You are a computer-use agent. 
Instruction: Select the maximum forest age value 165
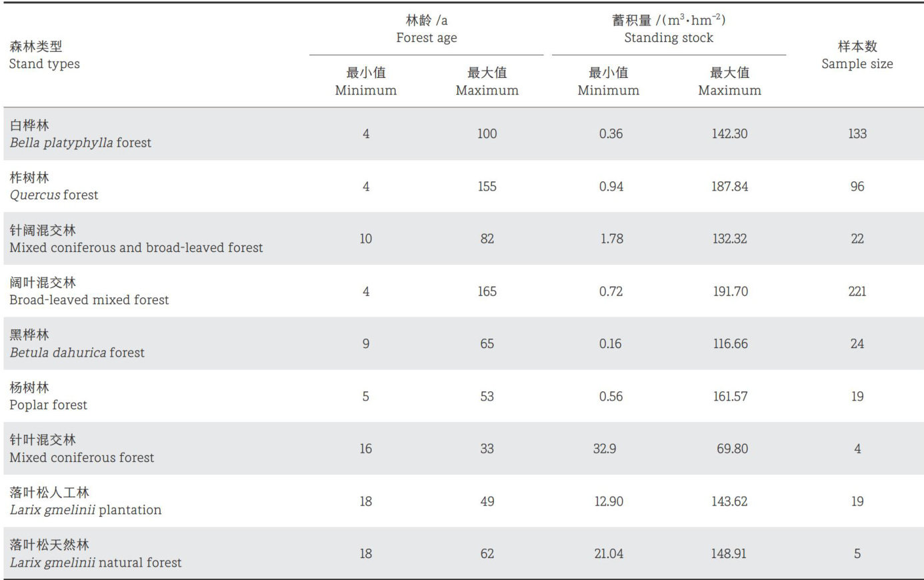[x=487, y=291]
